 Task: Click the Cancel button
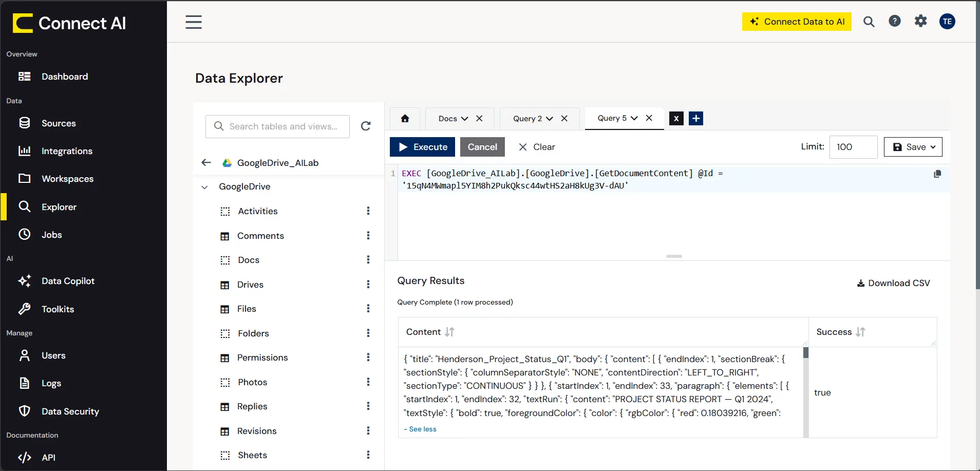482,147
